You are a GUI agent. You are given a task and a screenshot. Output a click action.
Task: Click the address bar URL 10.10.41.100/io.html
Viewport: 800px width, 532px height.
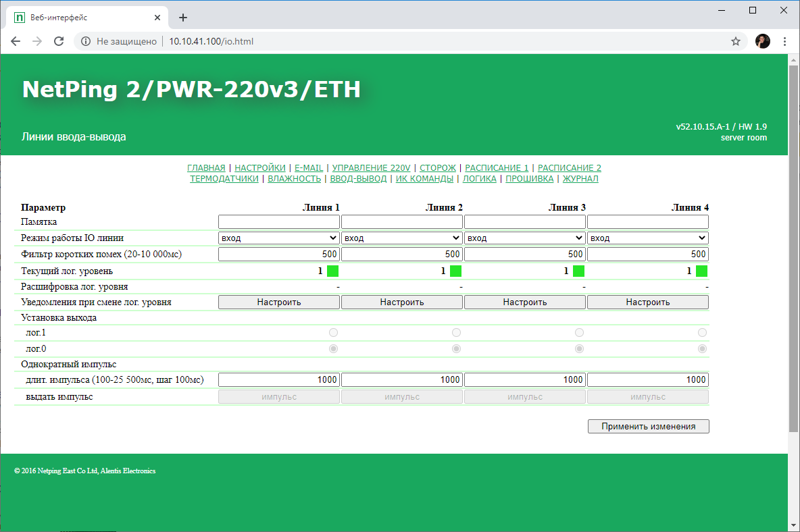211,41
